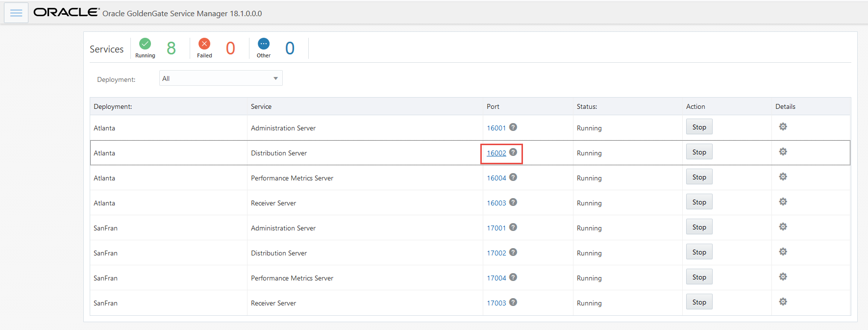Click help icon next to port 17001
This screenshot has height=330, width=868.
click(513, 227)
